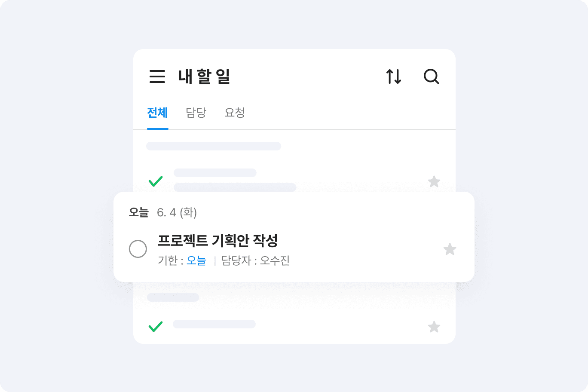Star the 프로젝트 기획안 작성 task

point(450,249)
